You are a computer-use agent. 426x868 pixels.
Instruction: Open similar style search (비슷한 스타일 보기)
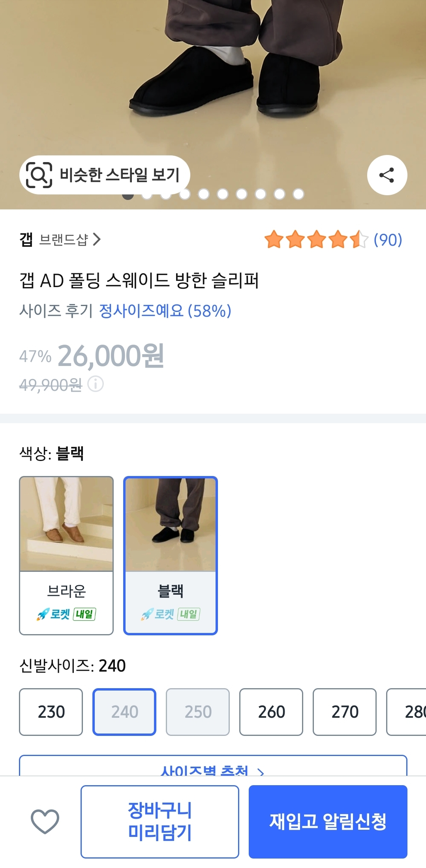(x=105, y=175)
